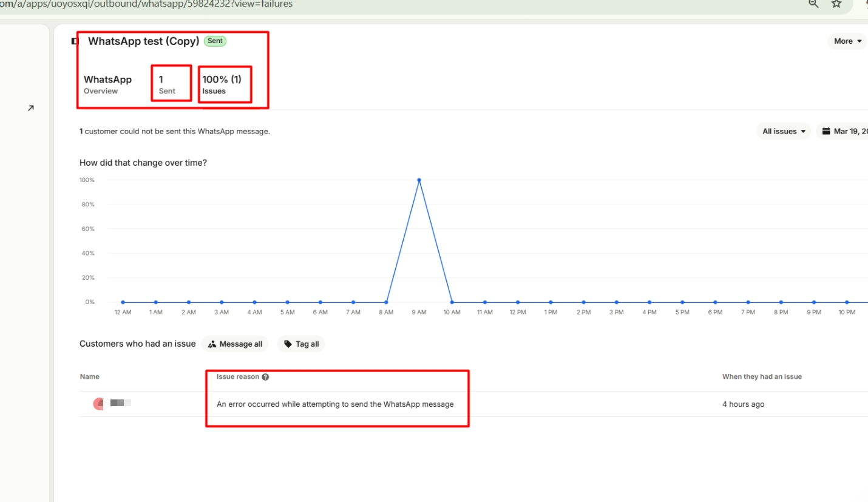Viewport: 868px width, 502px height.
Task: Click the 9 AM peak data point
Action: pyautogui.click(x=419, y=180)
